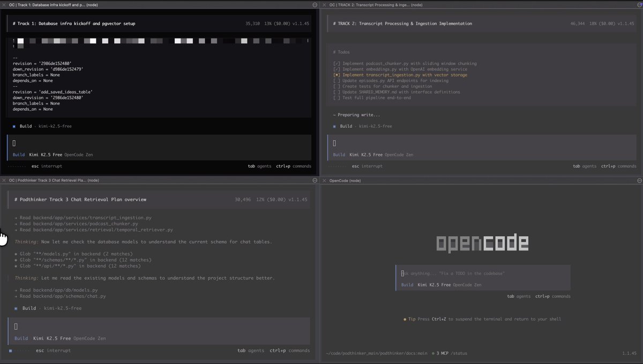This screenshot has height=364, width=643.
Task: Click 'ctrl+p commands' in Track 1 pane
Action: click(x=294, y=166)
